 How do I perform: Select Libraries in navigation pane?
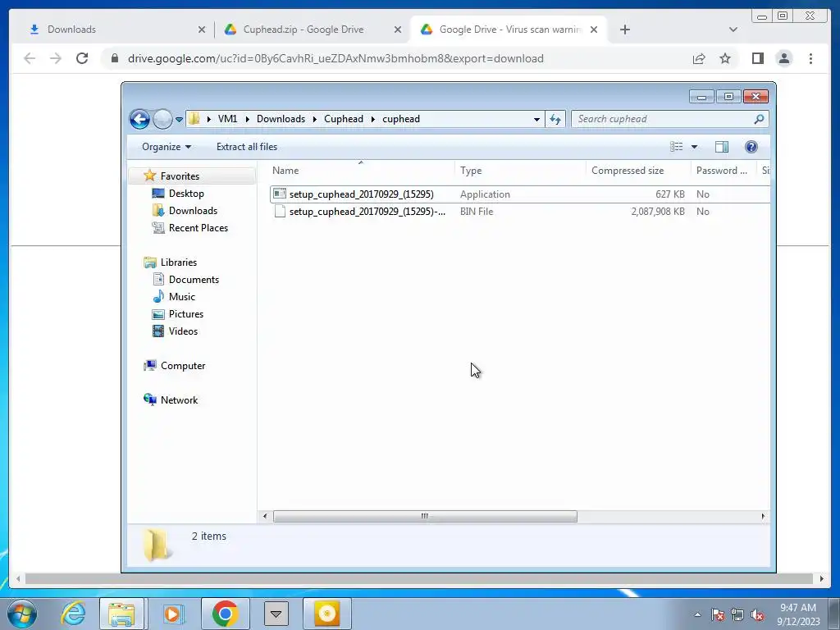point(178,262)
